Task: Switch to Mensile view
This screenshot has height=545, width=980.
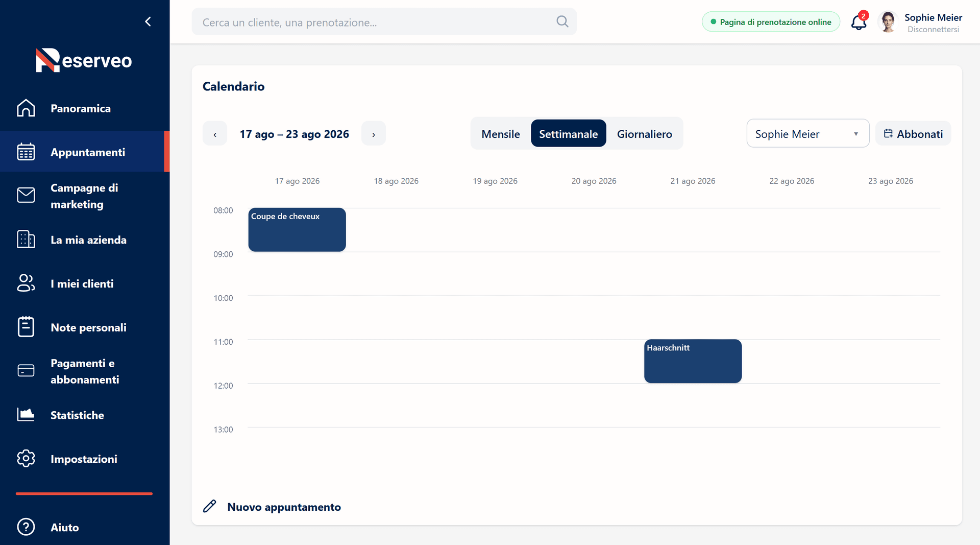Action: click(x=501, y=134)
